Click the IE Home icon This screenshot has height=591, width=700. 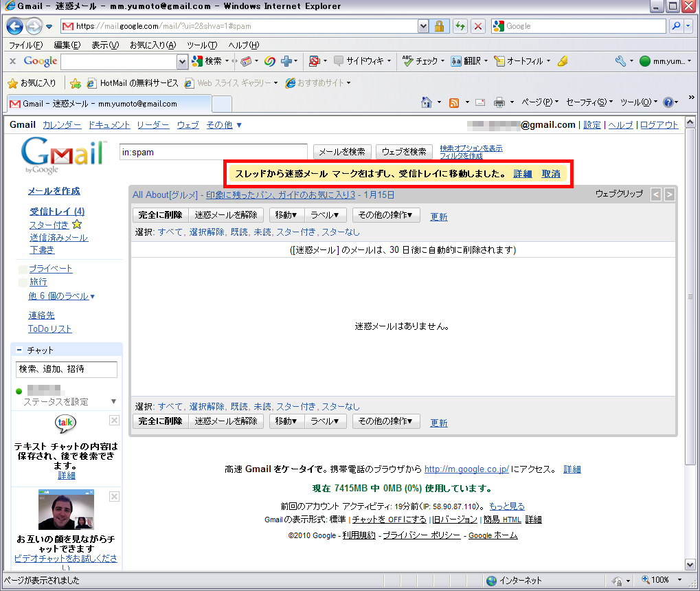(427, 103)
